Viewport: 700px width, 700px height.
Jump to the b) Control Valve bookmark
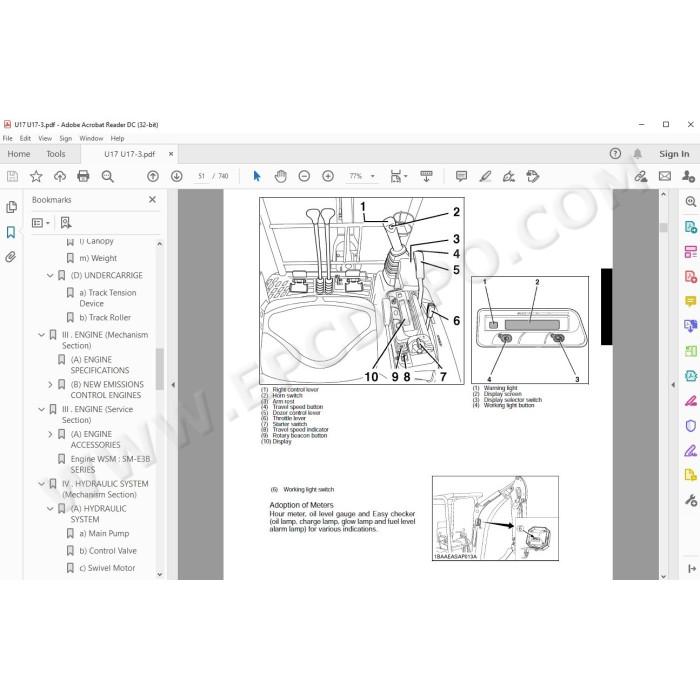coord(108,551)
